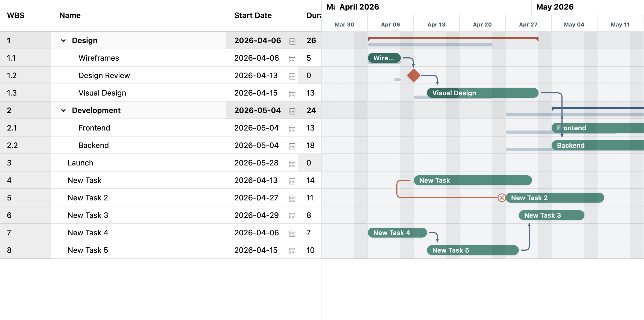Click the WBS cell 1.2

click(25, 75)
